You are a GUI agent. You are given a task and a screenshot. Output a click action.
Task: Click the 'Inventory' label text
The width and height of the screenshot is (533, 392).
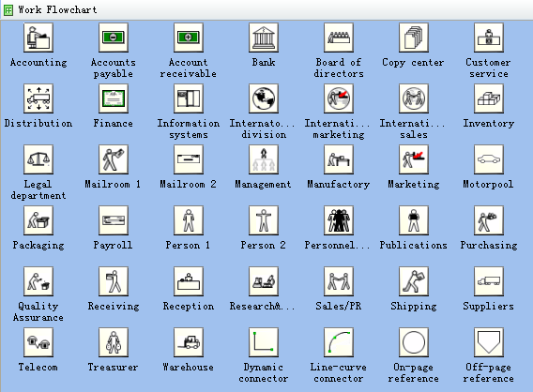pos(489,123)
